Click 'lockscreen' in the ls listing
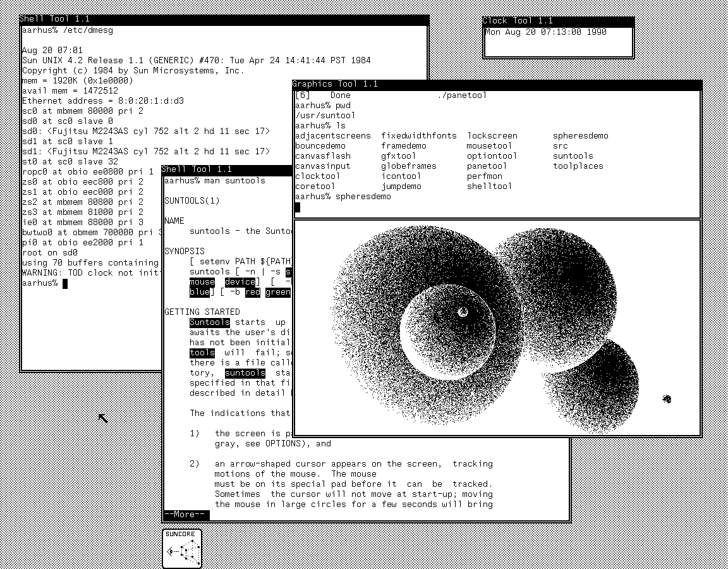 (x=492, y=136)
